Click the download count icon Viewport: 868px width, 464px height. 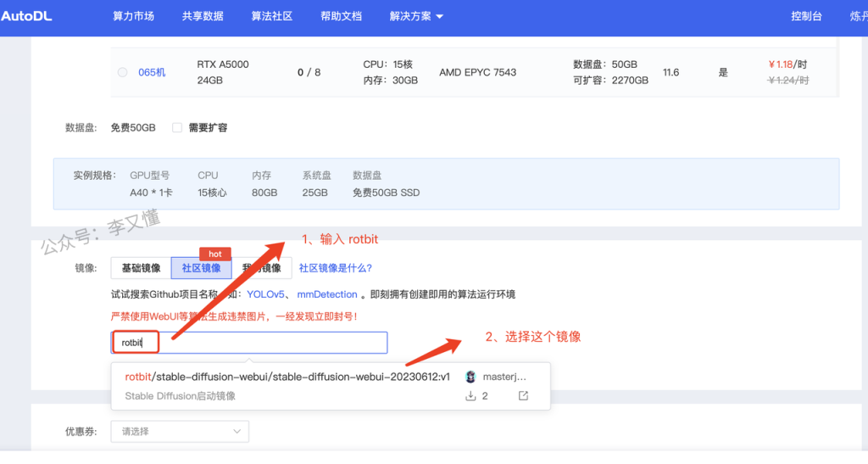(471, 396)
